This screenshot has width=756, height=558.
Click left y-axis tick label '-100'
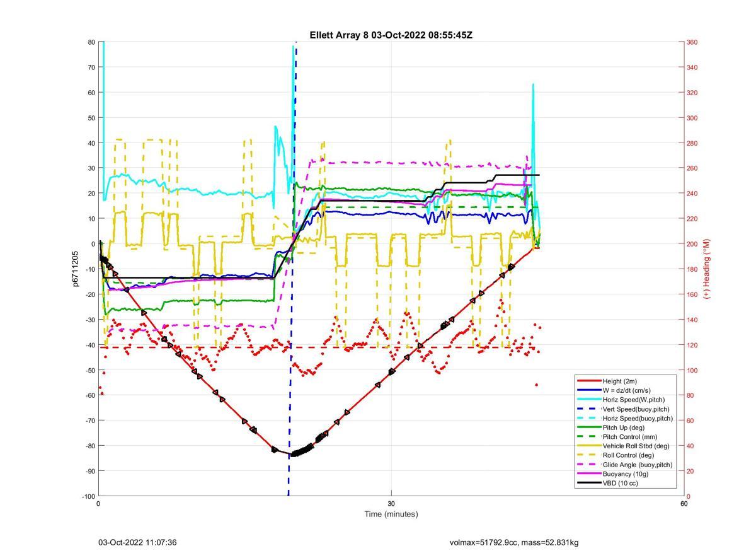pos(89,496)
